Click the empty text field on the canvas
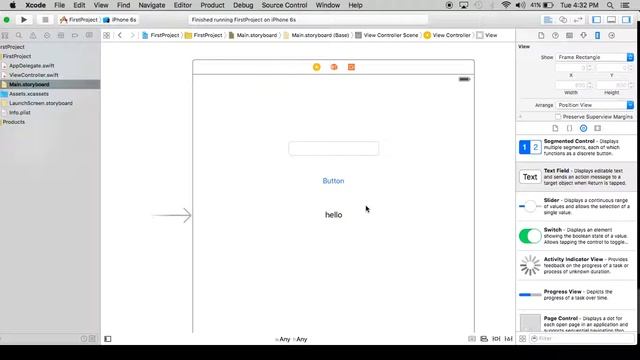Screen dimensions: 640x360 [x=333, y=148]
